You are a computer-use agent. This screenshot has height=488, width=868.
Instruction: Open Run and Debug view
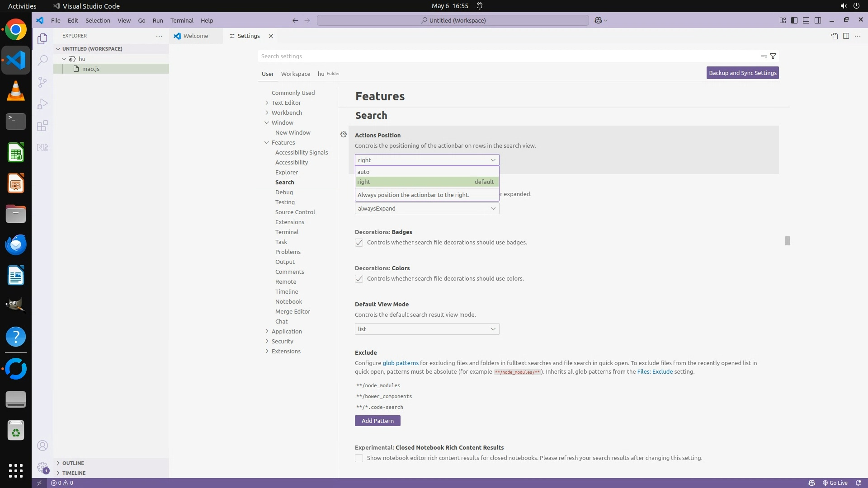pos(42,104)
